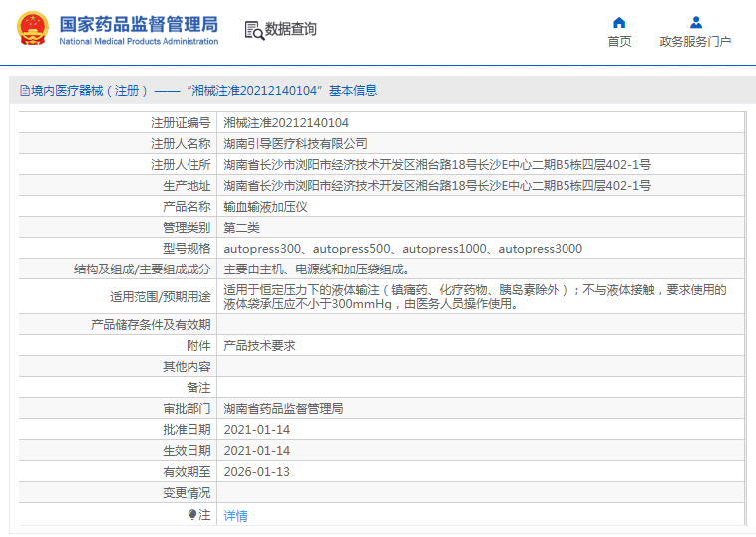Screen dimensions: 756x537
Task: Click the data query magnifier icon
Action: point(255,30)
